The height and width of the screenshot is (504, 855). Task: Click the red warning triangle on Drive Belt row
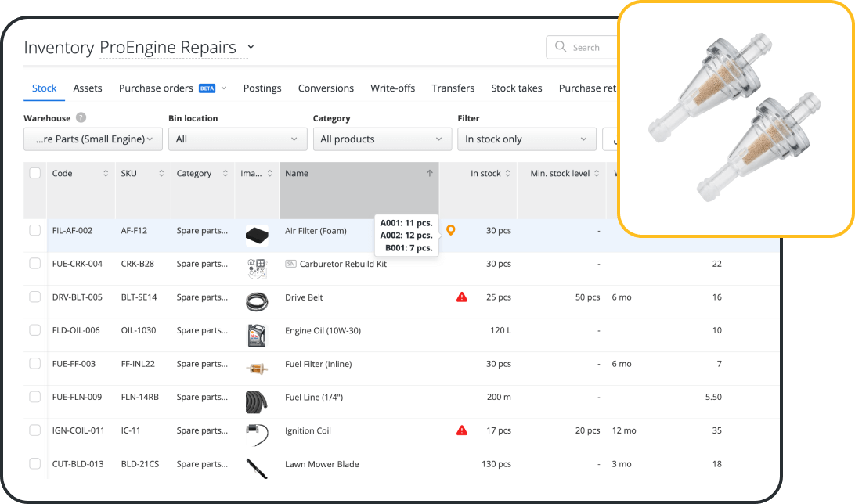[x=461, y=297]
